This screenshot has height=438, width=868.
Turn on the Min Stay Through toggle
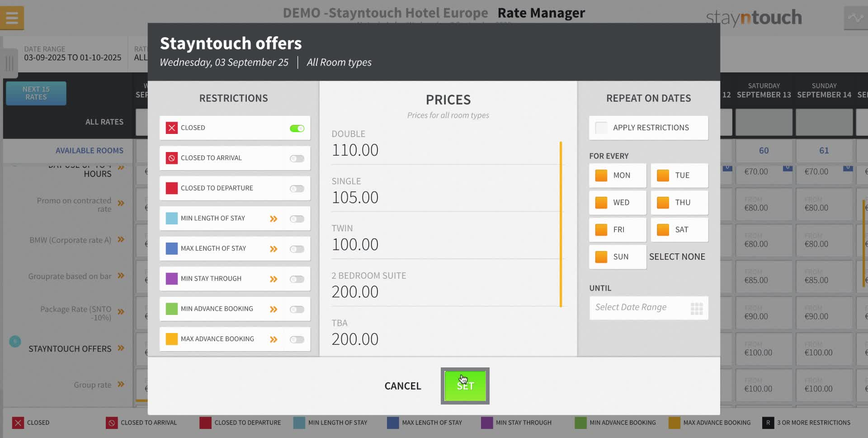point(297,279)
